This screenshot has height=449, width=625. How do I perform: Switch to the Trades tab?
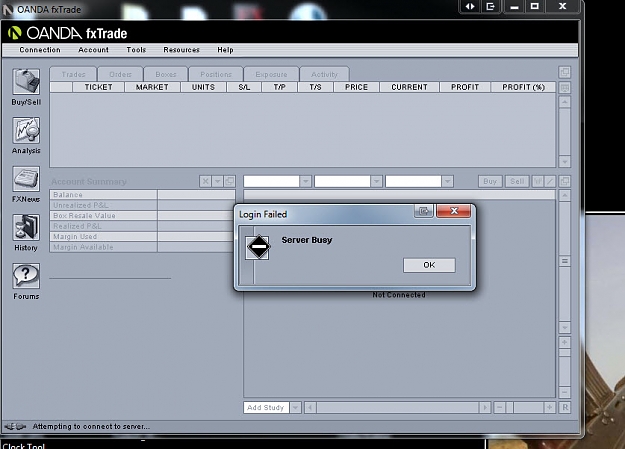click(73, 75)
